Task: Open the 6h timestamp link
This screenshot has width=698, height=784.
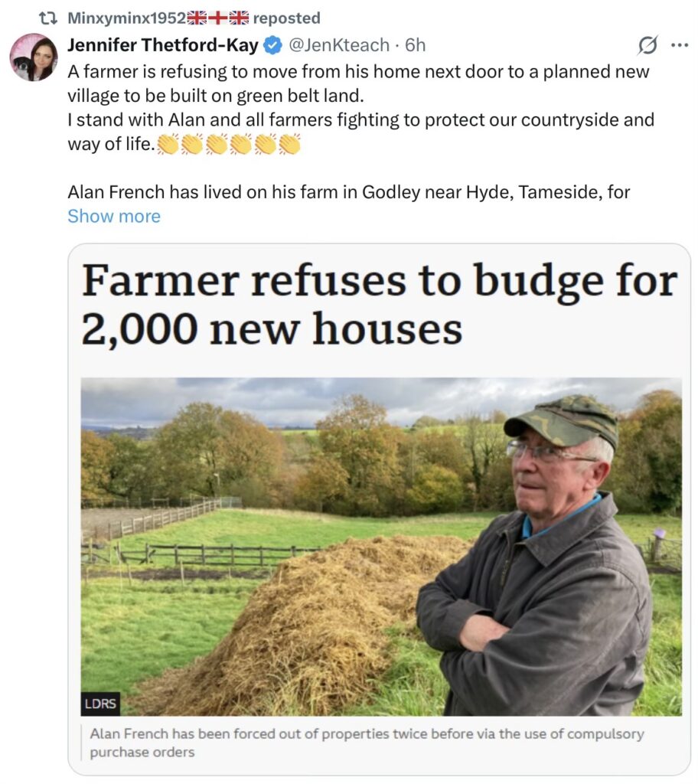Action: click(x=415, y=45)
